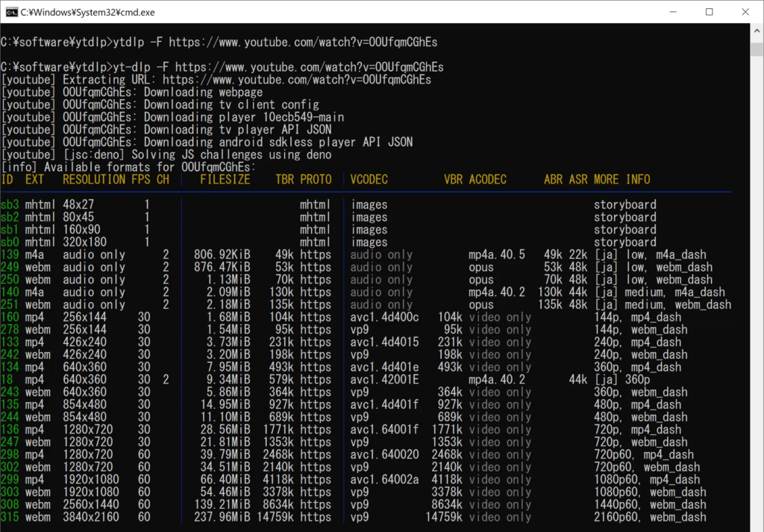Click the MORE INFO column header
764x532 pixels.
tap(621, 180)
